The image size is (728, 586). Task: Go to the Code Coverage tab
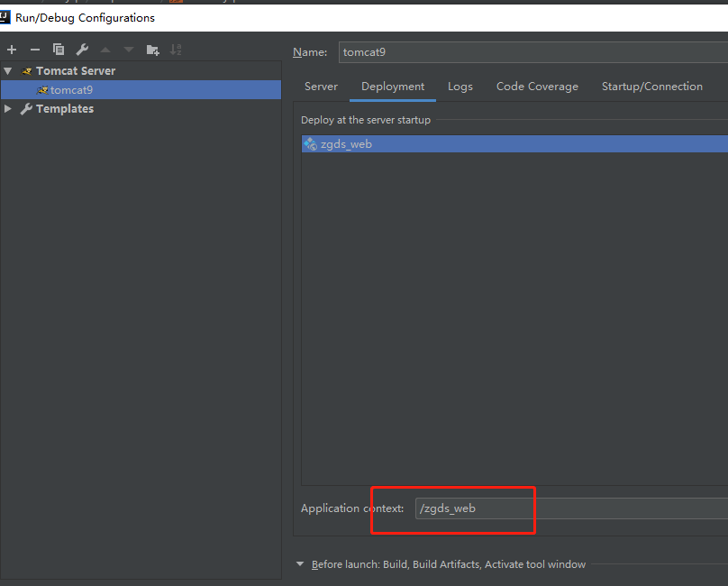click(x=537, y=87)
